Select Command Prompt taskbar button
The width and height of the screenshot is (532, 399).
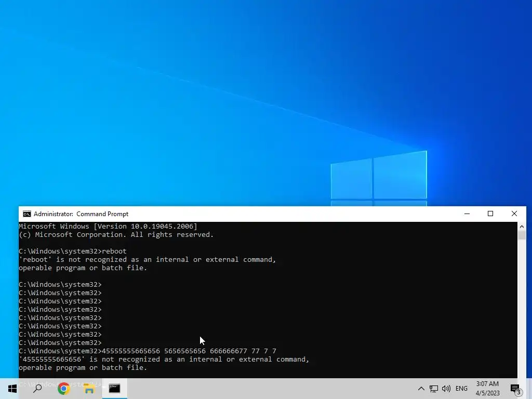tap(114, 389)
